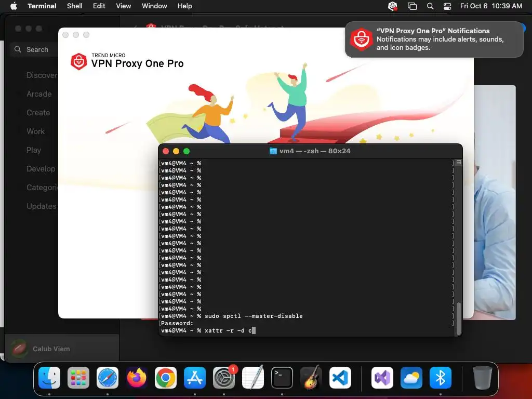Viewport: 532px width, 399px height.
Task: Open the Terminal application menu
Action: click(42, 6)
